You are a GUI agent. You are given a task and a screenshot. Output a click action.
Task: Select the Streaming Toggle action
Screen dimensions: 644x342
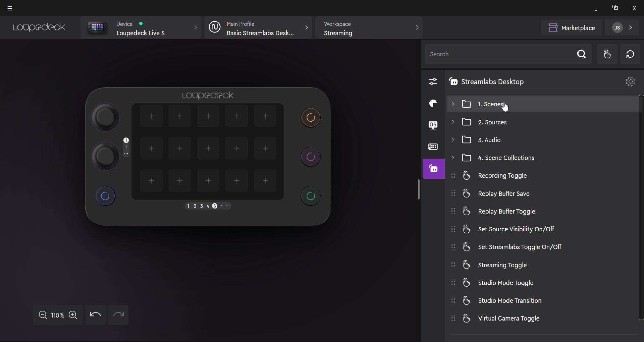click(x=502, y=265)
